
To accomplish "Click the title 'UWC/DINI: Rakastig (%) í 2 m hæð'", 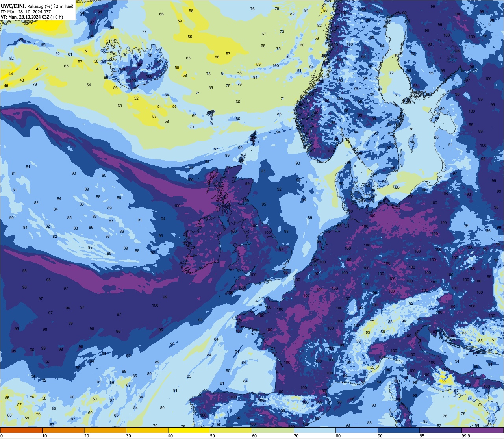I will tap(38, 6).
